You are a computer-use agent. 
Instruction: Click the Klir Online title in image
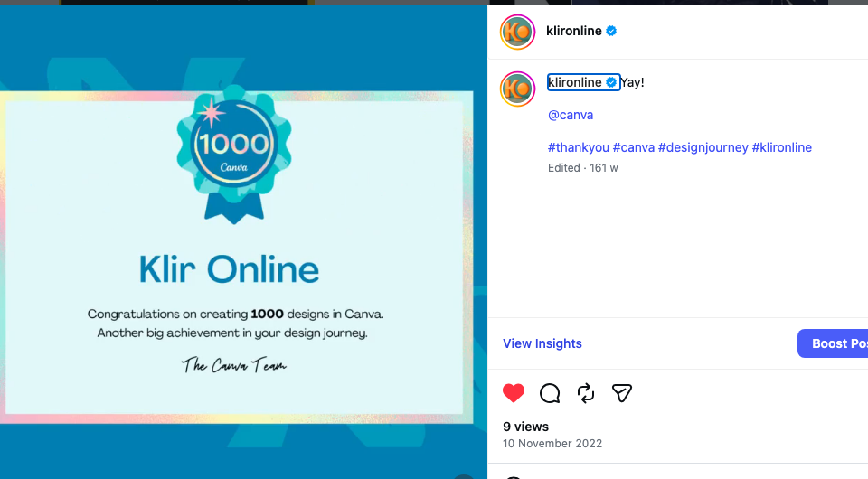click(229, 269)
